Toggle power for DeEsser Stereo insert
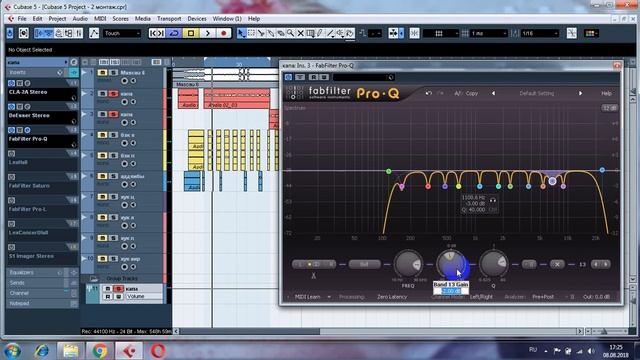The image size is (640, 360). (x=11, y=107)
